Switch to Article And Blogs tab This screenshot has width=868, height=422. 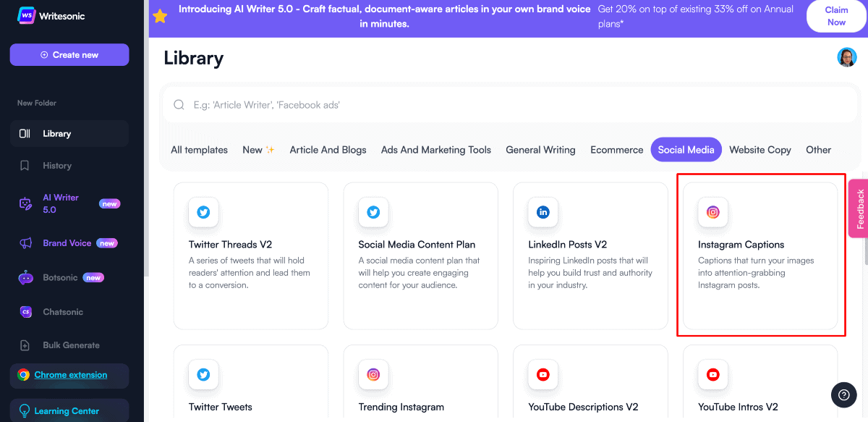click(328, 150)
